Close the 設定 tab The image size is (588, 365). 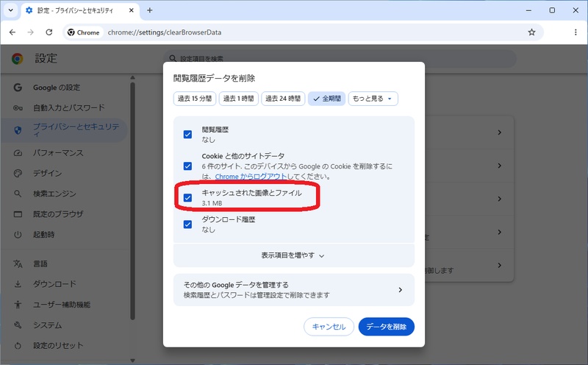pos(132,10)
